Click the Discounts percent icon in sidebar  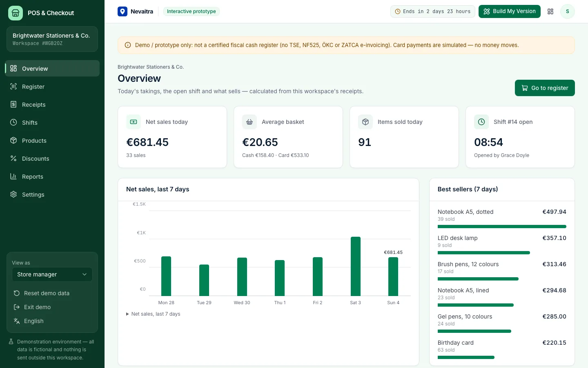point(13,158)
